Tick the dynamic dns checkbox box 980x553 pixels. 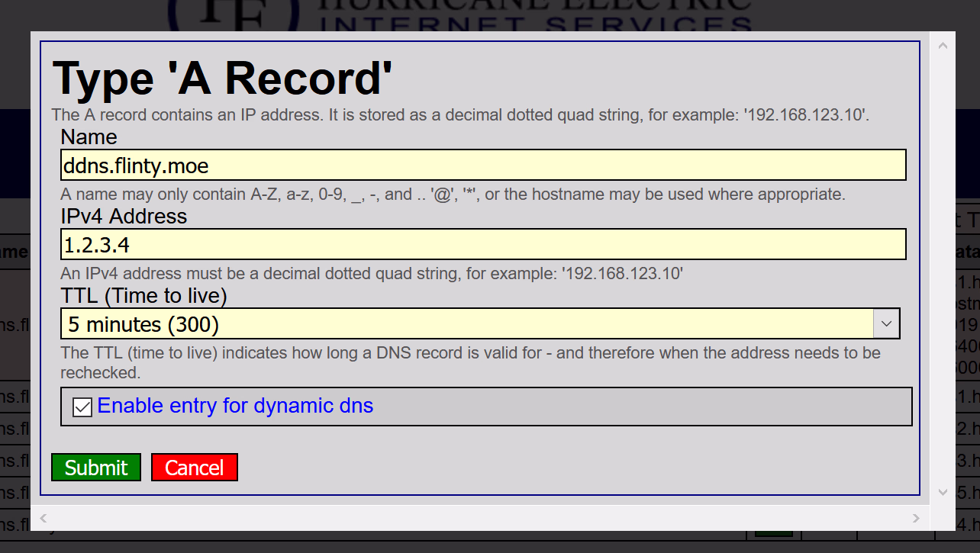point(82,407)
